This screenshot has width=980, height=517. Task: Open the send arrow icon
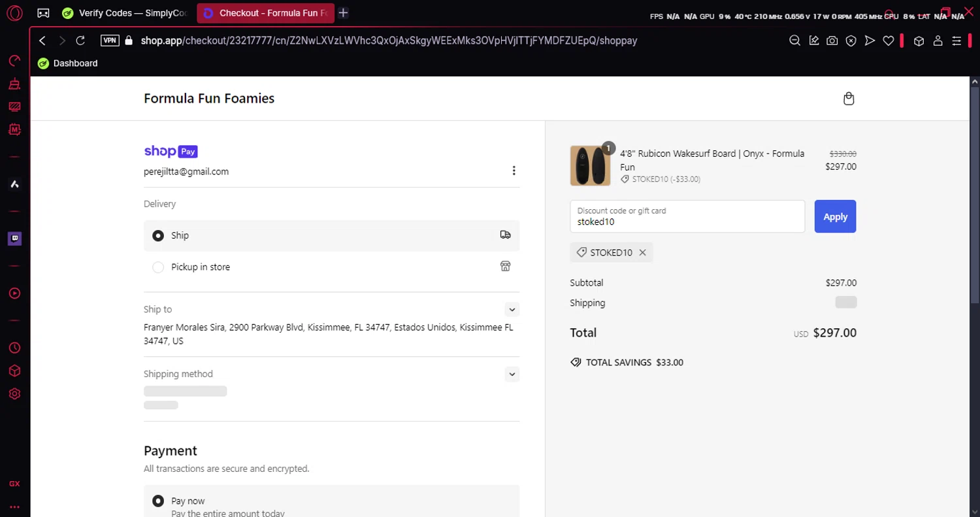click(870, 41)
